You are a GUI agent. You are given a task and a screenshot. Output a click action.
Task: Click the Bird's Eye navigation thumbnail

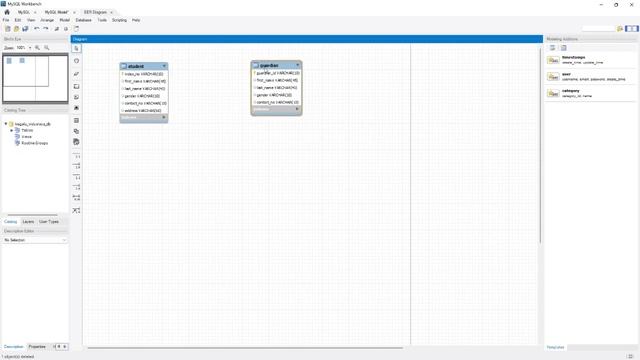click(x=35, y=78)
